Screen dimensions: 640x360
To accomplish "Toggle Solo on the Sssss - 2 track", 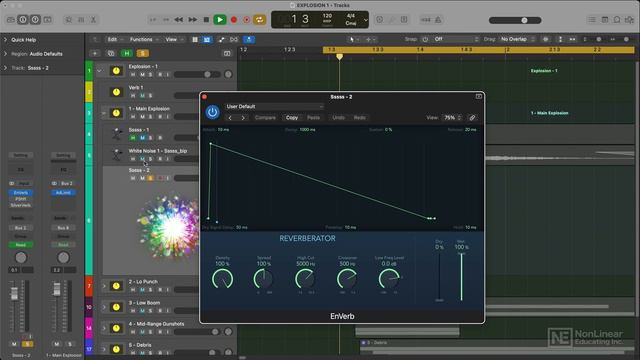I will [151, 178].
